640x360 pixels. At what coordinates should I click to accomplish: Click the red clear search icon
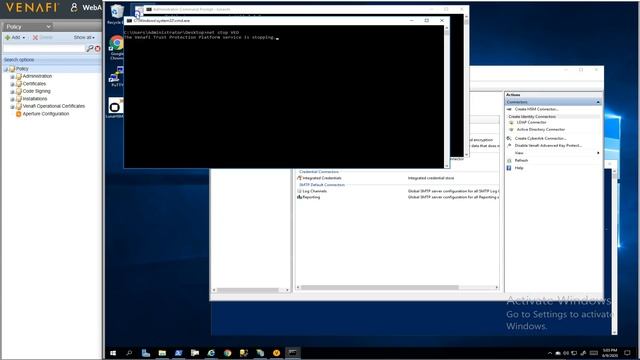[x=98, y=49]
